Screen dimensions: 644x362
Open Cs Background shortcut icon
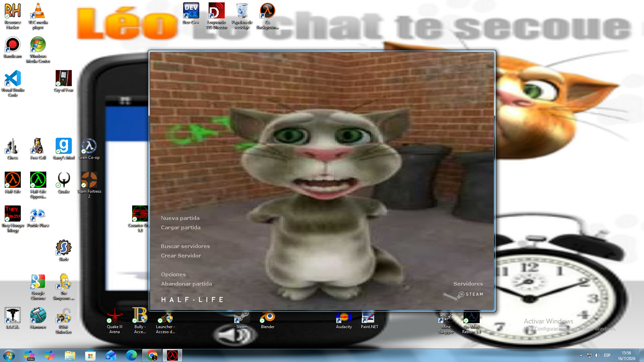tap(267, 16)
